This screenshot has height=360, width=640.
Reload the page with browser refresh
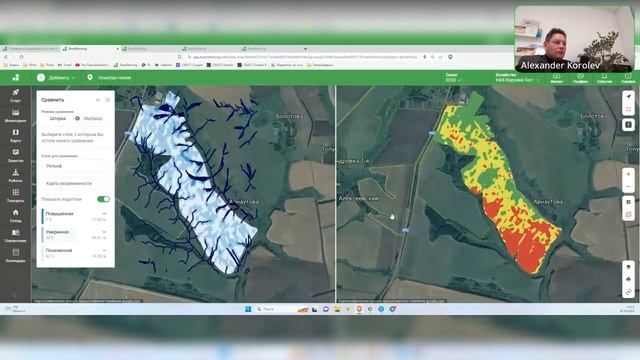21,57
